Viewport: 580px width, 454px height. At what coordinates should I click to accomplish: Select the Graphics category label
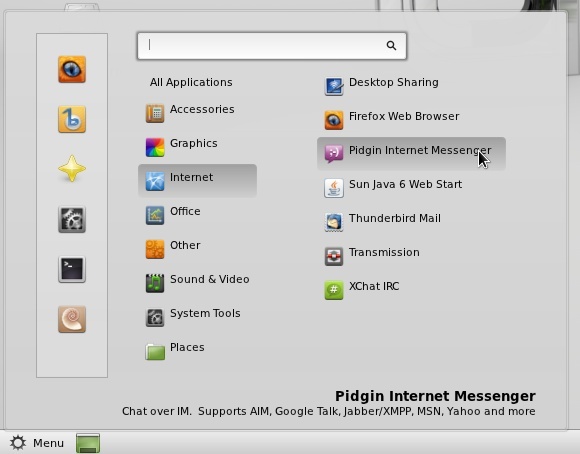point(193,144)
